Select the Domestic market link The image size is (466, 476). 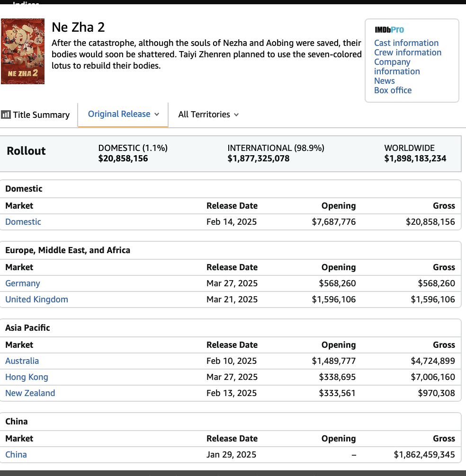pyautogui.click(x=23, y=222)
